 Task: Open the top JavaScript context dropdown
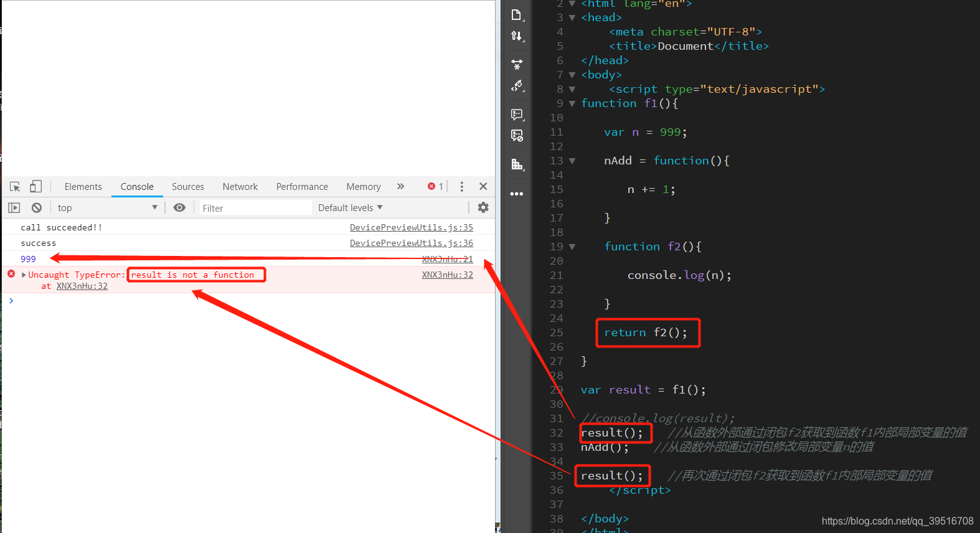(107, 208)
